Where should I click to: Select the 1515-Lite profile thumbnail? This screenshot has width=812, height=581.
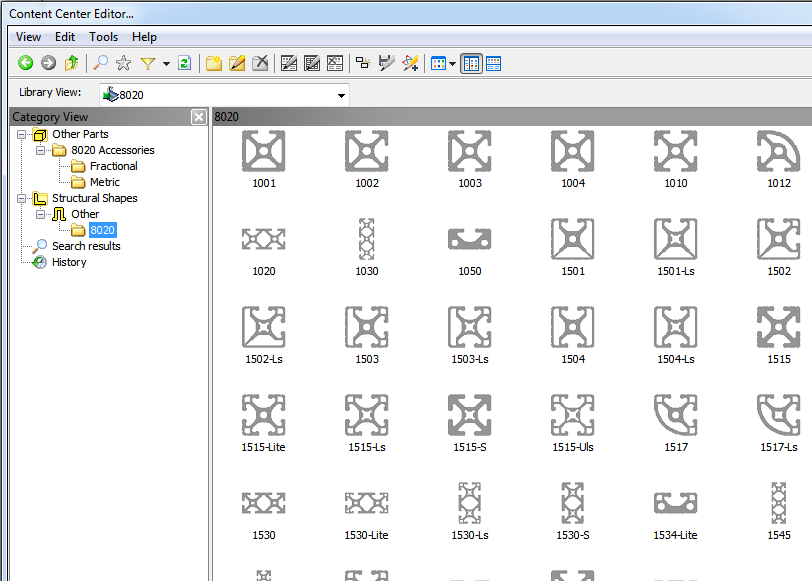coord(264,415)
